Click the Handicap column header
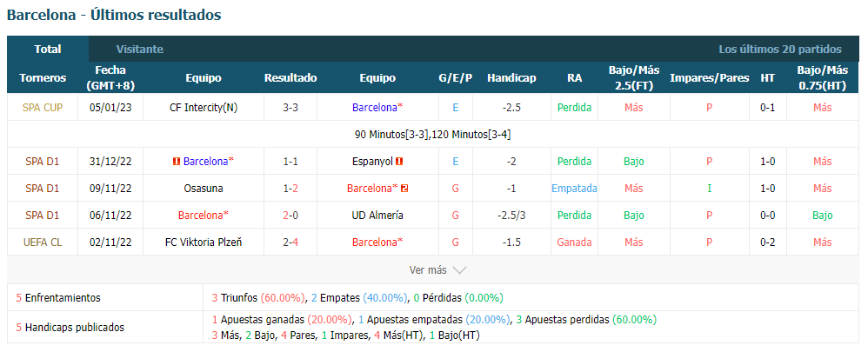868x352 pixels. point(511,78)
